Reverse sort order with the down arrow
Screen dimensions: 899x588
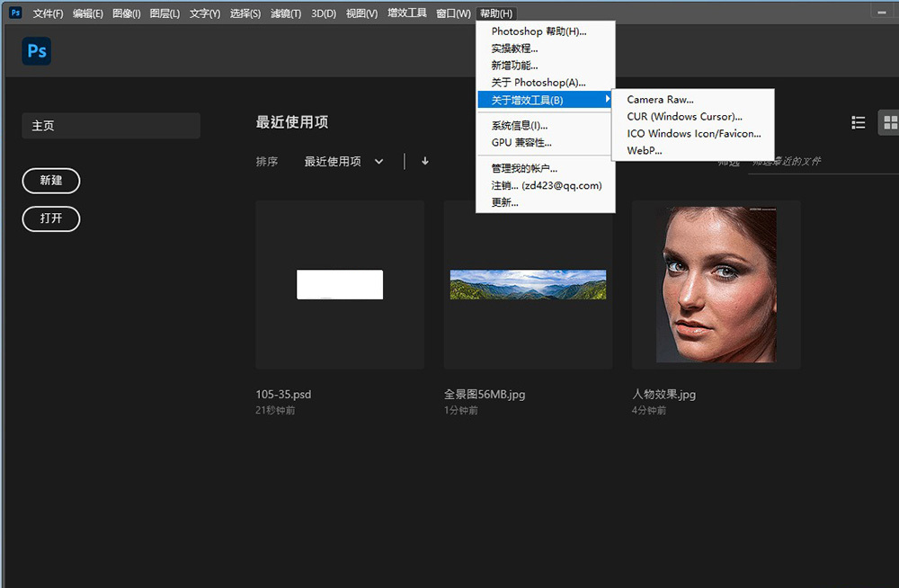425,162
